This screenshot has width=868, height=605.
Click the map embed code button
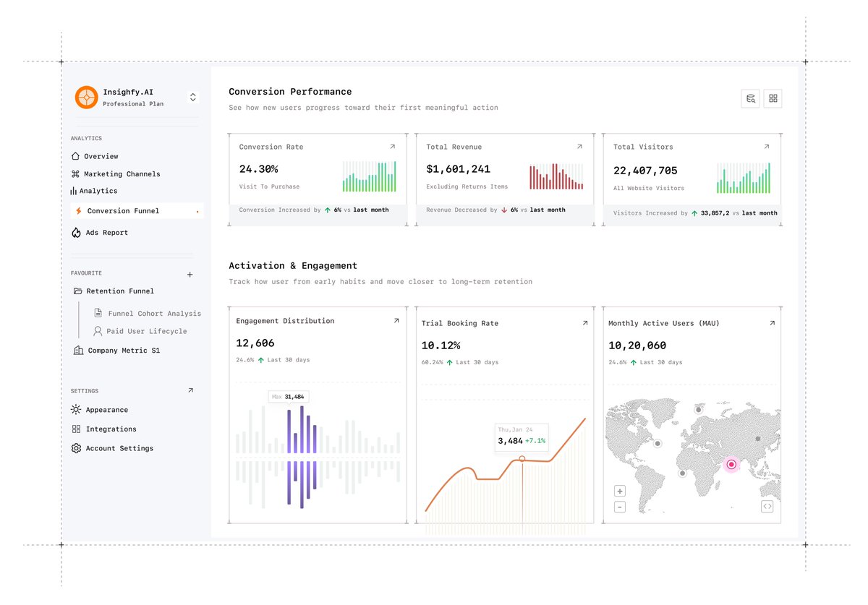767,507
